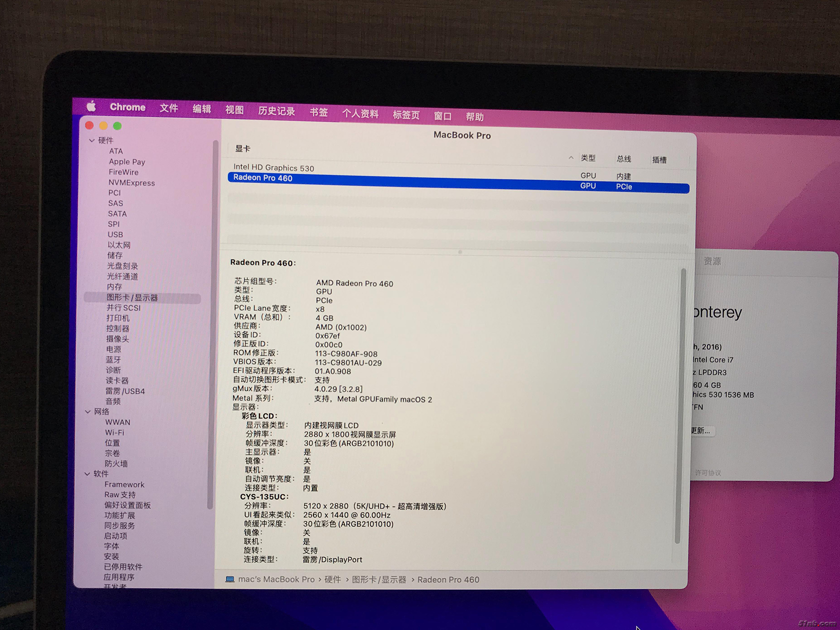This screenshot has width=840, height=630.
Task: Open the 帮助 menu
Action: point(474,117)
